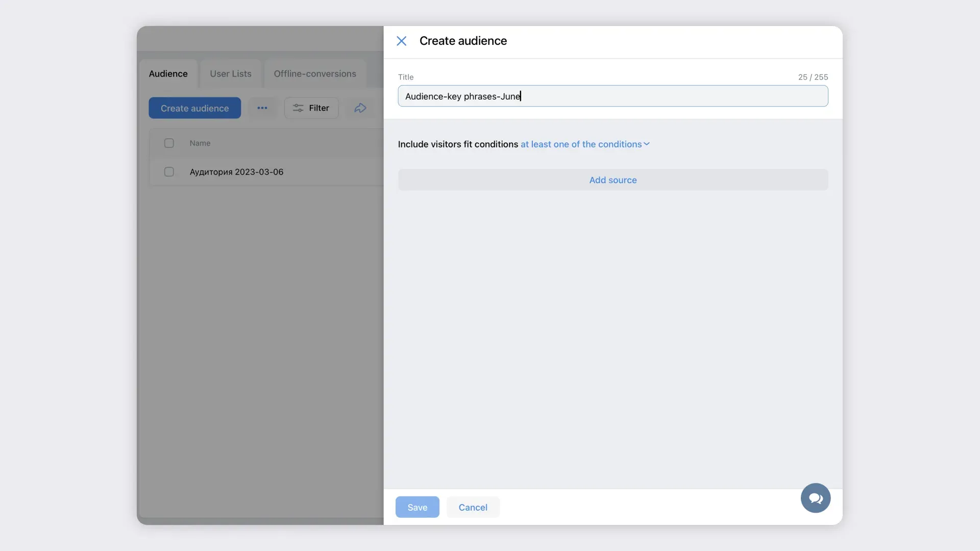The width and height of the screenshot is (980, 551).
Task: Click the Filter sliders icon
Action: [298, 108]
